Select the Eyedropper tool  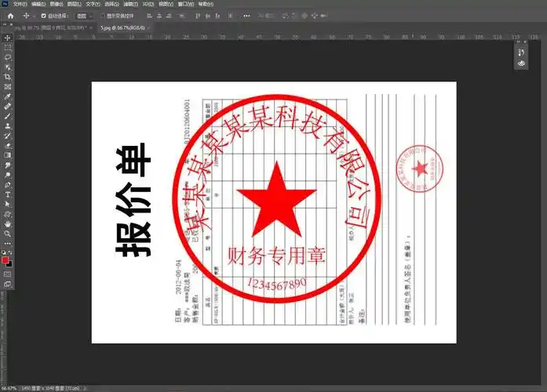click(7, 96)
